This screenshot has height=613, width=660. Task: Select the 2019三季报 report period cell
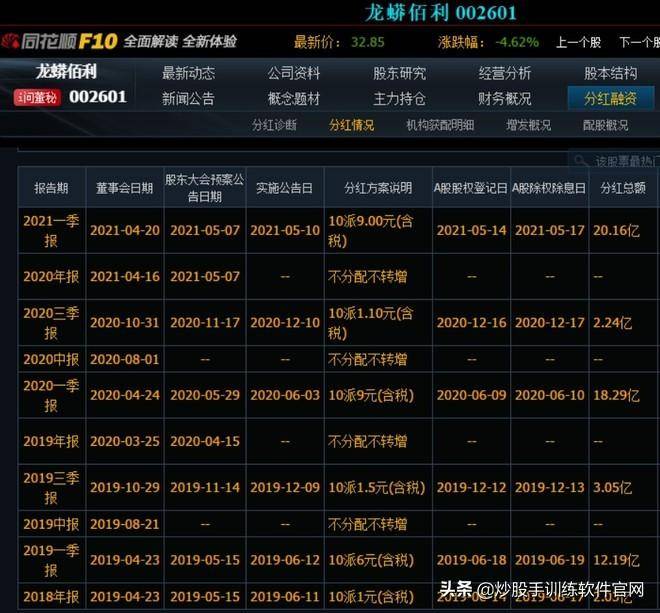pyautogui.click(x=51, y=488)
